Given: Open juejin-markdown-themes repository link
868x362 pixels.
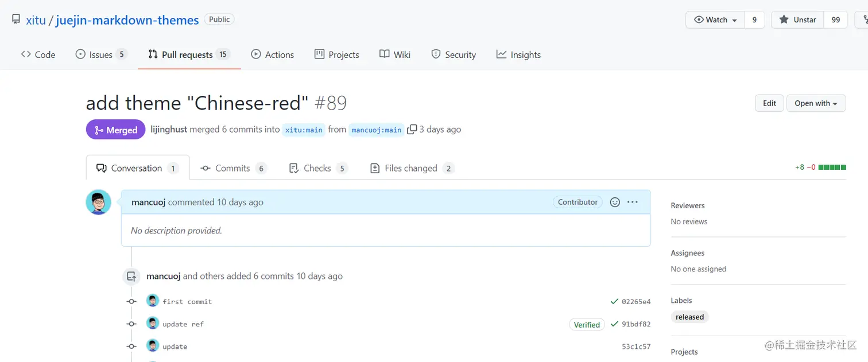Looking at the screenshot, I should [127, 20].
